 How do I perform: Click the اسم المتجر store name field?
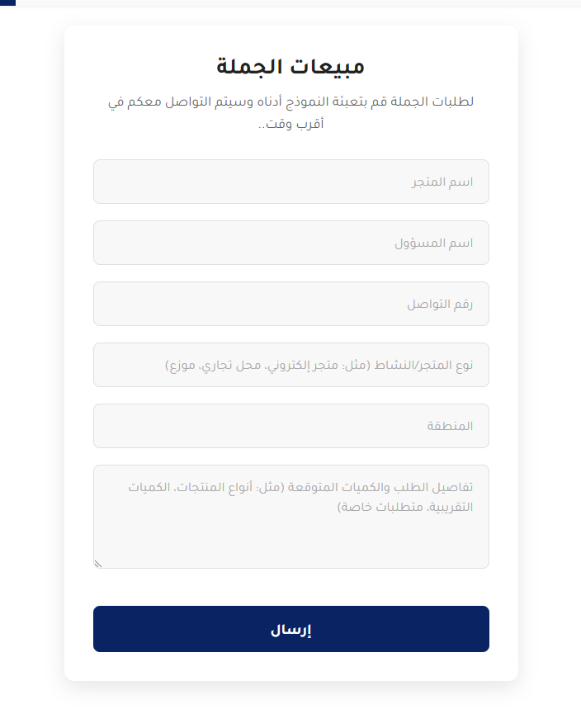pos(291,182)
